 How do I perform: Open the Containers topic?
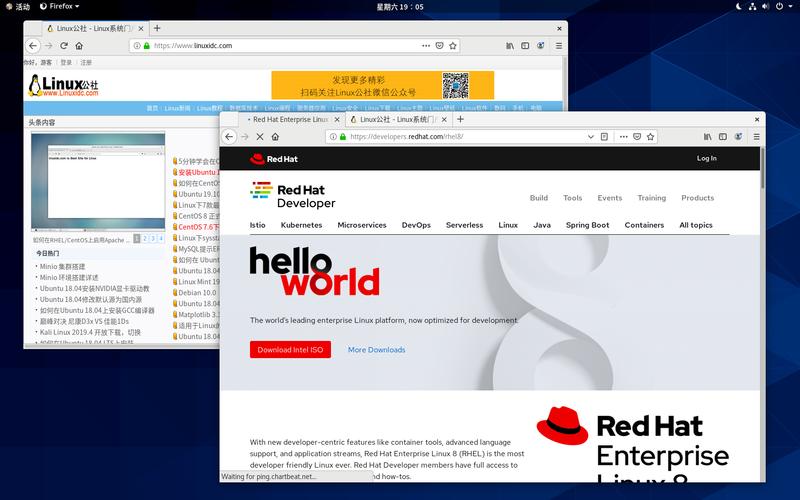[644, 224]
